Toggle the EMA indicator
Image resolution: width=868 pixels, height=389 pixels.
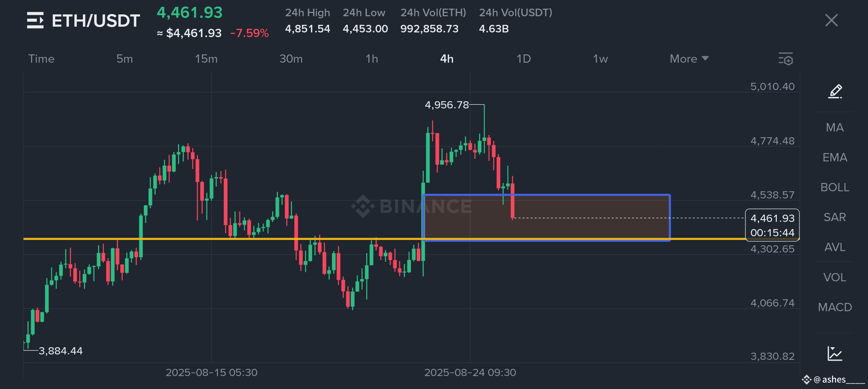click(x=835, y=157)
